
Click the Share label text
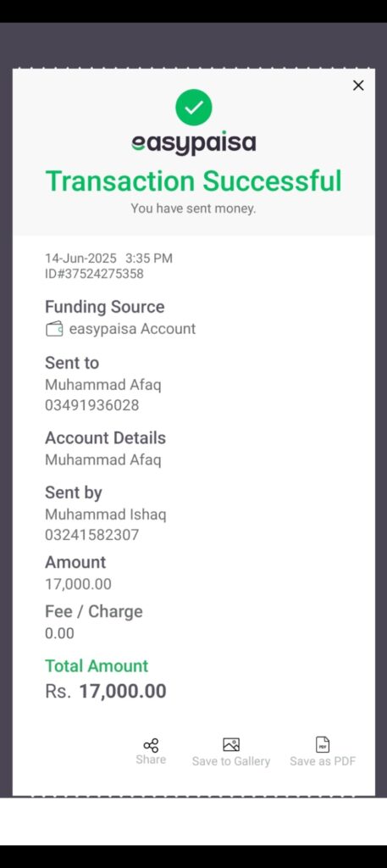pyautogui.click(x=151, y=759)
